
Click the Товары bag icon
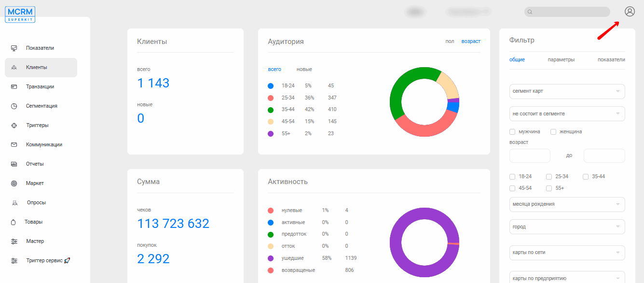pos(14,222)
